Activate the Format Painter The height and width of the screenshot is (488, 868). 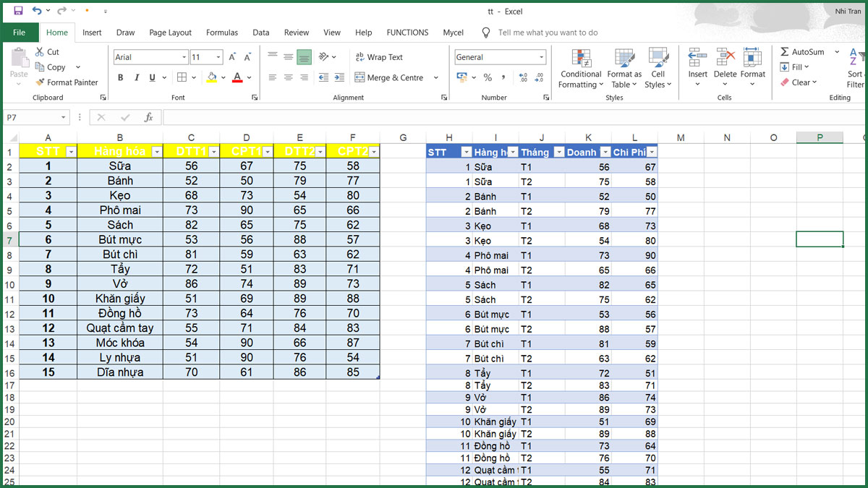(x=67, y=82)
